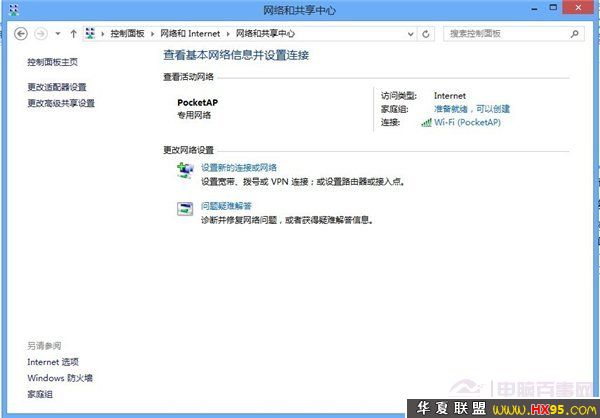The image size is (600, 418).
Task: Click the 设置新的连接或网络 icon
Action: (x=185, y=171)
